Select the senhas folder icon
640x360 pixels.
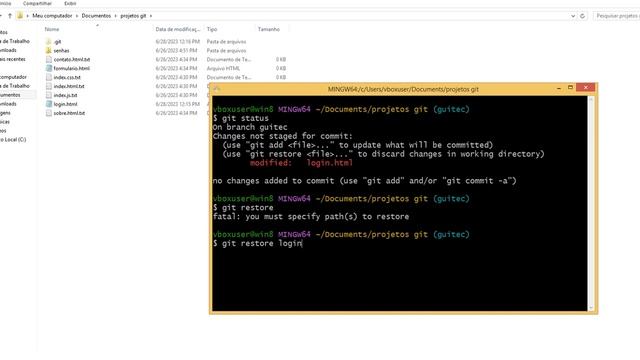pos(49,51)
